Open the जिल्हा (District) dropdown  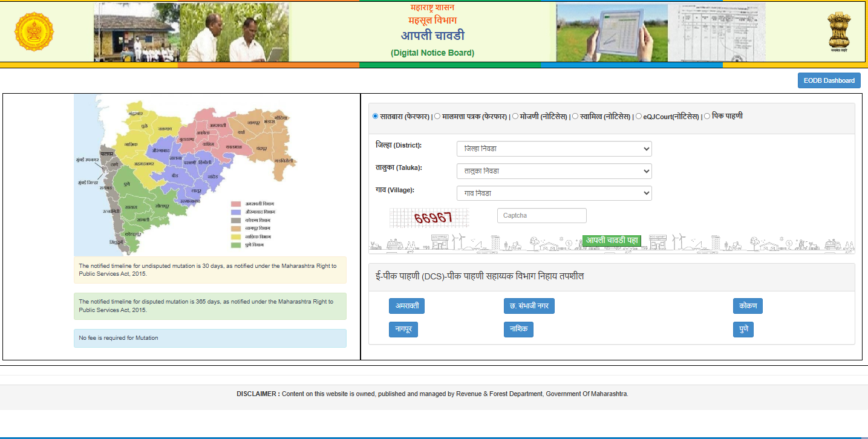(553, 149)
